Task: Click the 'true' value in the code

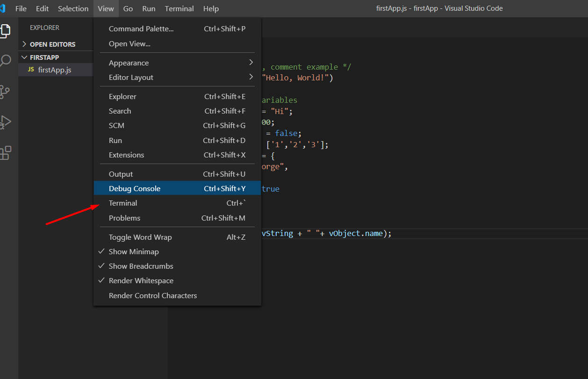Action: [x=271, y=189]
